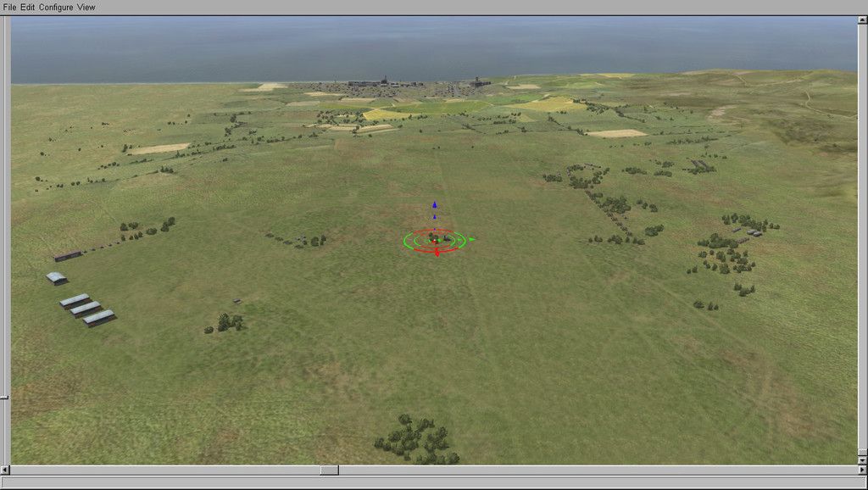Click the left panel splitter handle
Screen dimensions: 868x490
4,398
